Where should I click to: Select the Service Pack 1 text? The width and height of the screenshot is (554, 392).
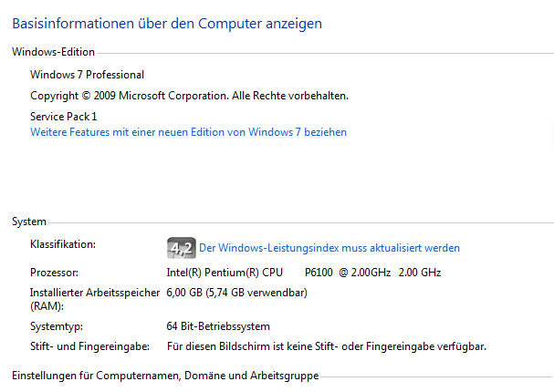point(63,117)
